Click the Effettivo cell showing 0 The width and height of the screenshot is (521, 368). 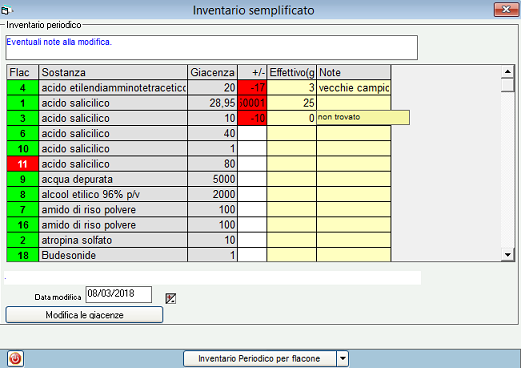click(292, 118)
